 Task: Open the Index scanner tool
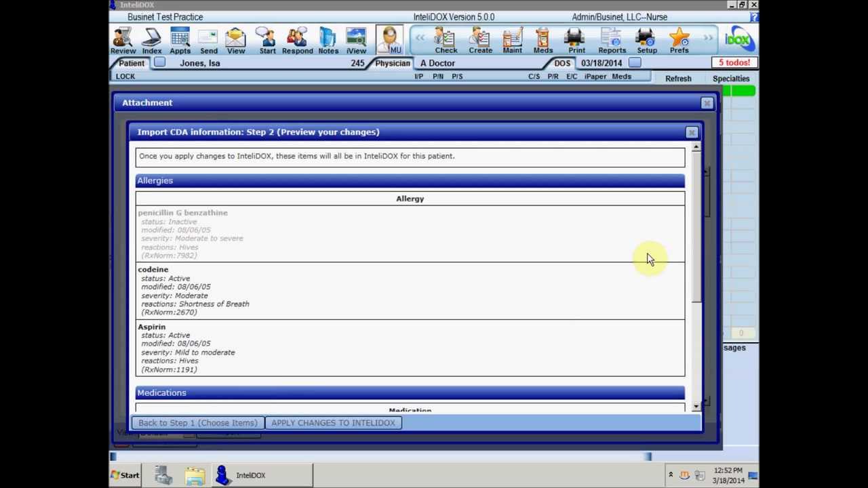(x=152, y=41)
